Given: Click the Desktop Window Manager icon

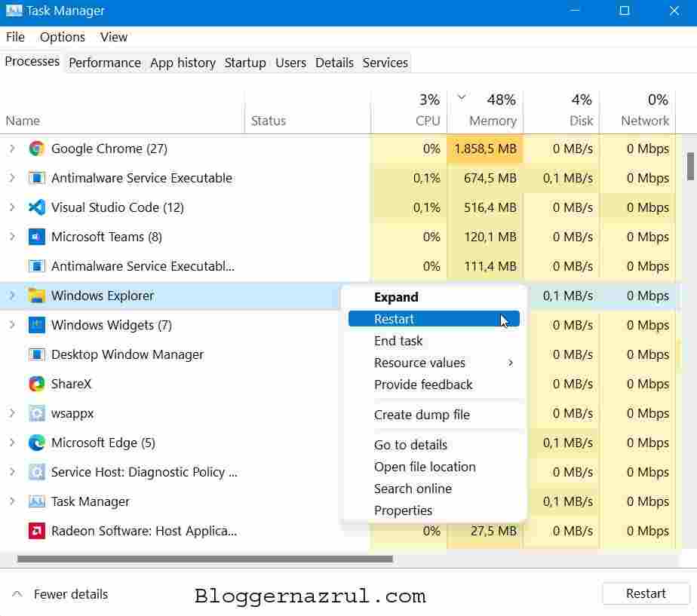Looking at the screenshot, I should (x=36, y=354).
